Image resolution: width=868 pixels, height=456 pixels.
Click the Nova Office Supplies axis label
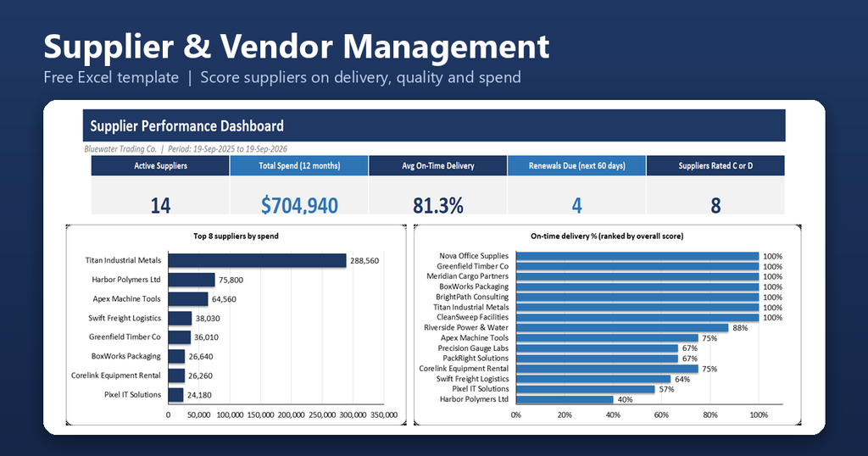pos(474,256)
